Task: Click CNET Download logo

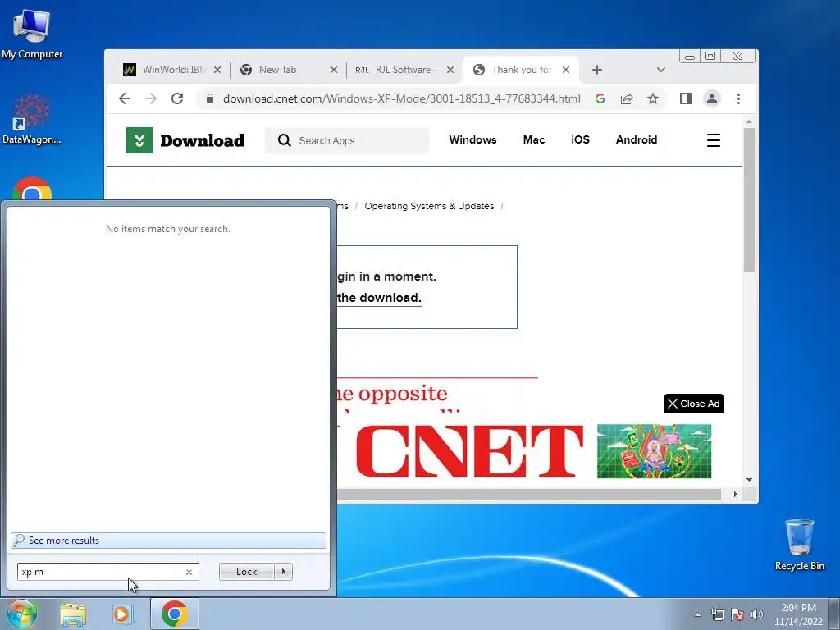Action: coord(185,140)
